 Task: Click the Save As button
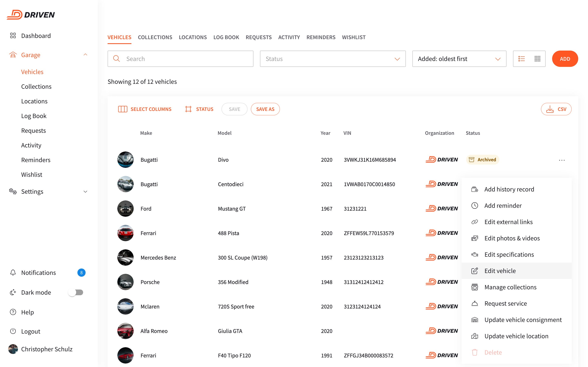point(265,109)
